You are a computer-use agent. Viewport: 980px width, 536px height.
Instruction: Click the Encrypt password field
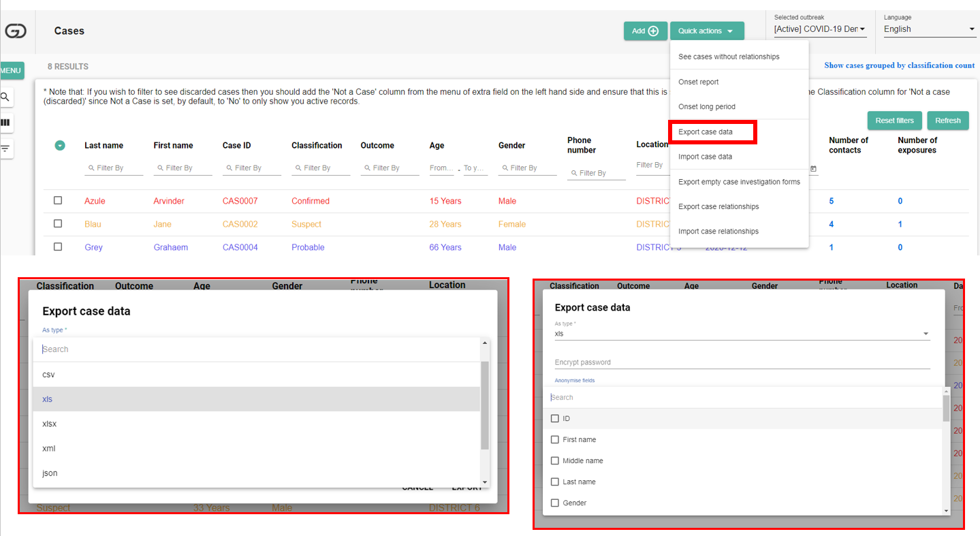point(742,362)
